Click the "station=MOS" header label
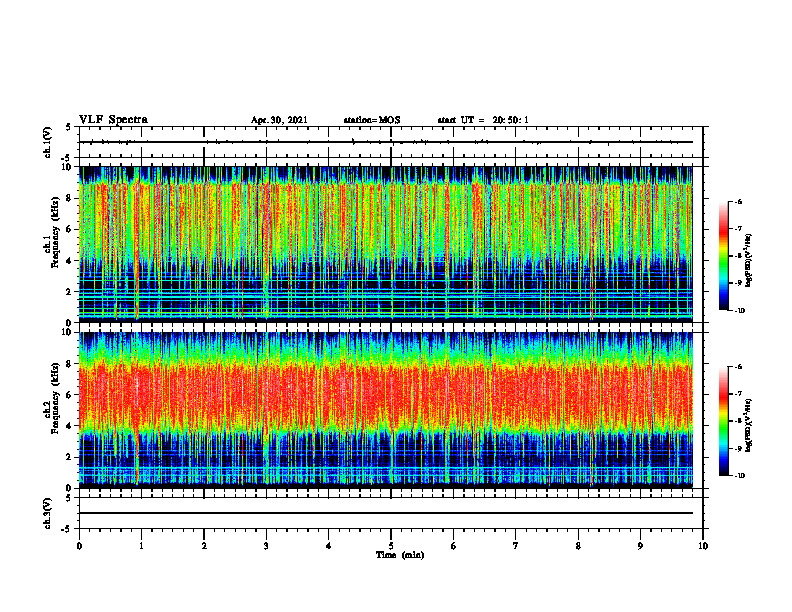792x612 pixels. [x=372, y=120]
